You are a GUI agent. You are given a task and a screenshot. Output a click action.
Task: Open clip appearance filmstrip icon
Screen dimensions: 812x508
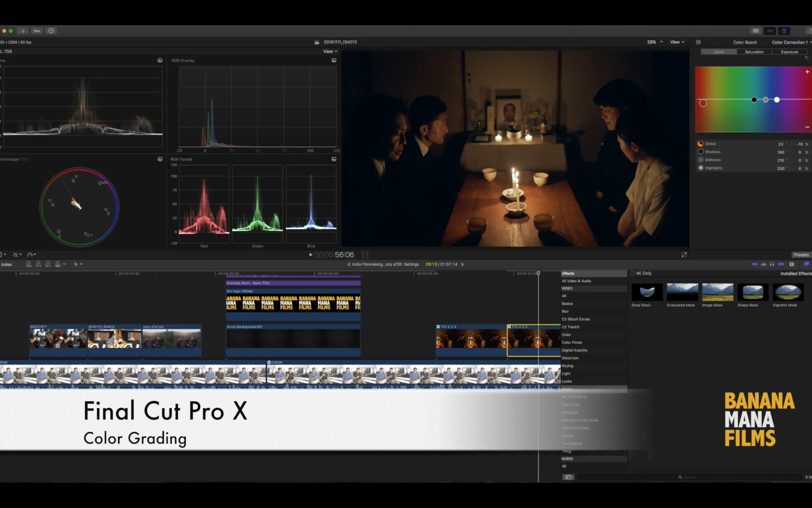792,264
